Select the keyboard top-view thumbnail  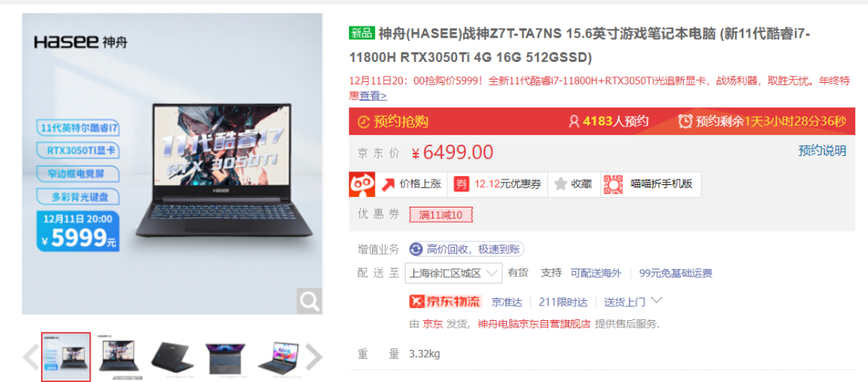coord(225,358)
